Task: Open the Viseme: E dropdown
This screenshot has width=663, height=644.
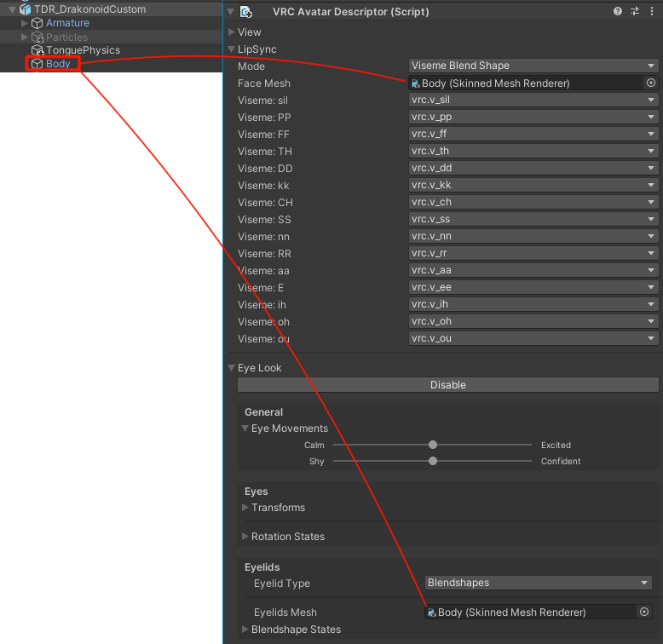Action: (533, 287)
